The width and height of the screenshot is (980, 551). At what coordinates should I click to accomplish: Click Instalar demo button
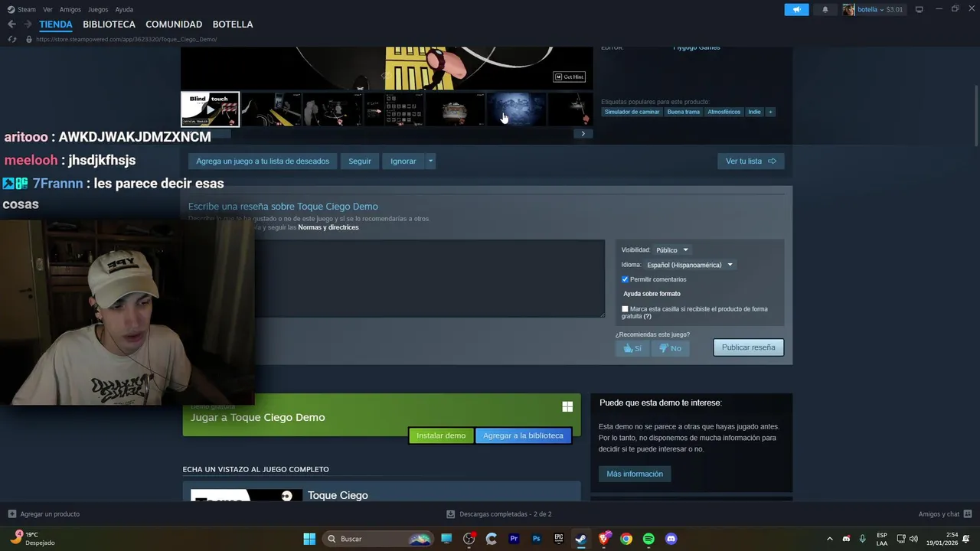click(x=441, y=435)
